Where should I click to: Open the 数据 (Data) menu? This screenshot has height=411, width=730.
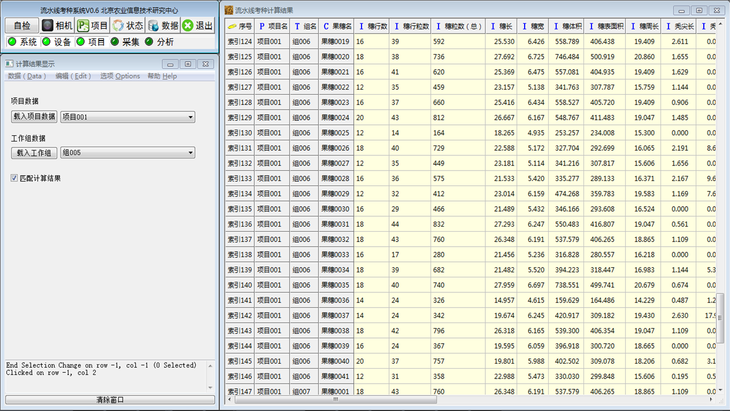[x=27, y=76]
